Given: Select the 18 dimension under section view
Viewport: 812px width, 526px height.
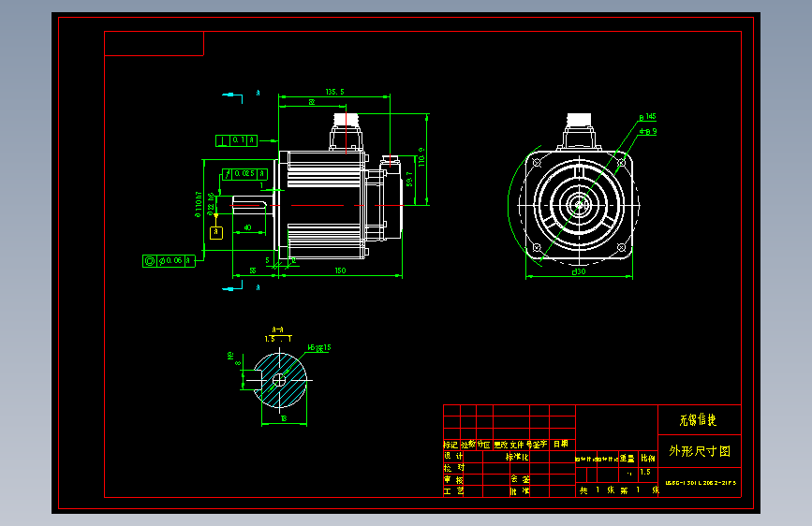Looking at the screenshot, I should (284, 417).
